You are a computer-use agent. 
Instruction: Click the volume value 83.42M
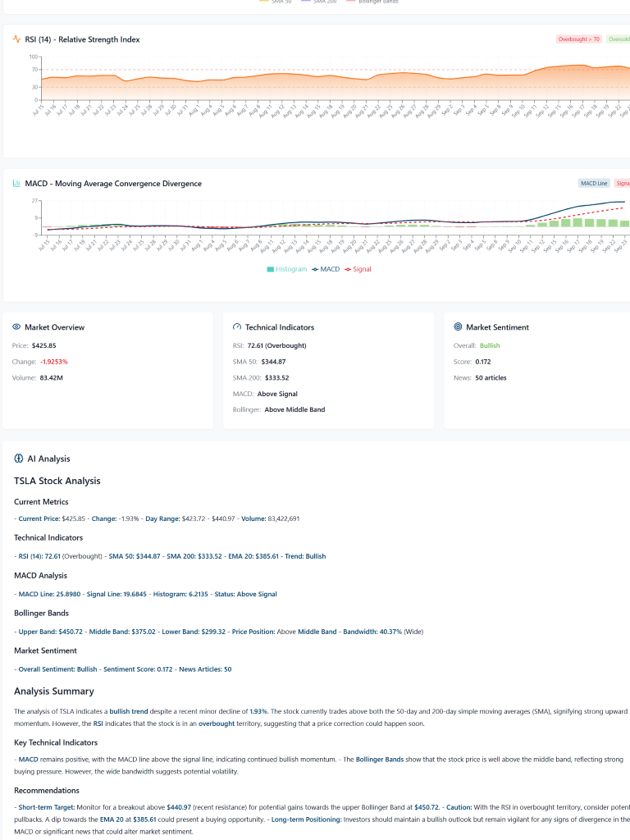(x=52, y=377)
